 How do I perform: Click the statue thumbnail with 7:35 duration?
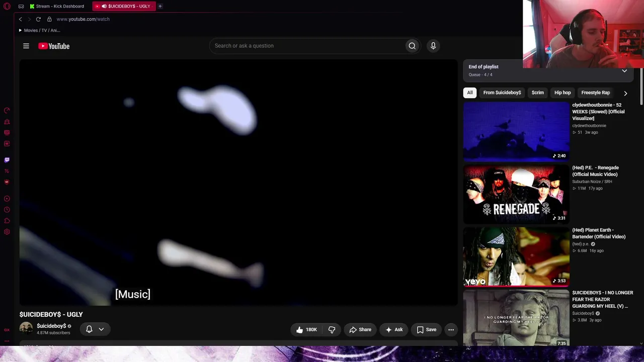tap(516, 318)
